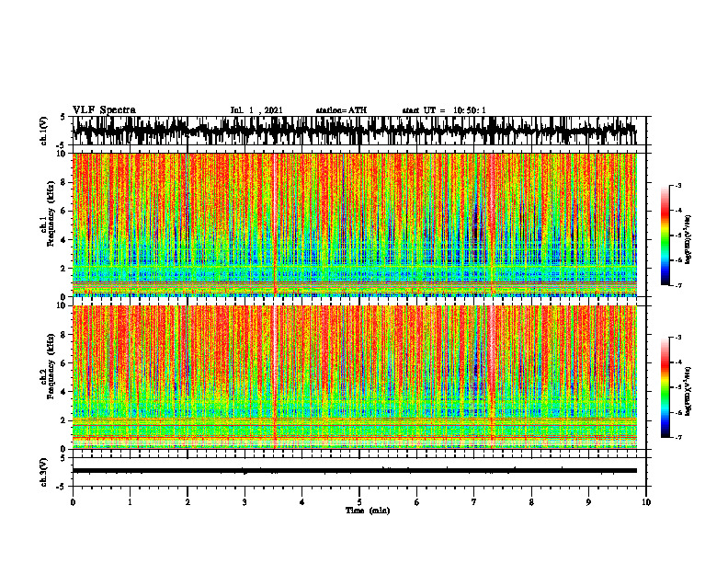Click the bright broadband burst in ch.2 near minute 3.5
The width and height of the screenshot is (728, 563).
(275, 376)
